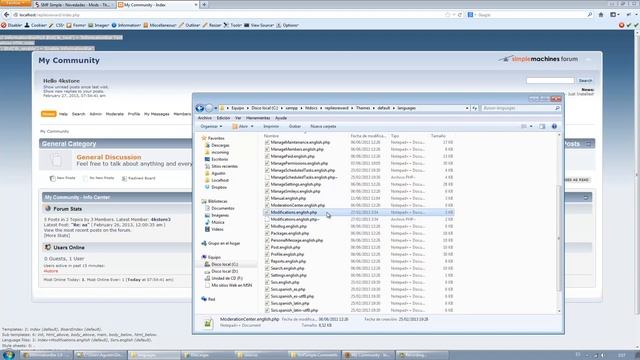Select Unidad de CD (F:) drive
This screenshot has width=640, height=360.
click(227, 278)
